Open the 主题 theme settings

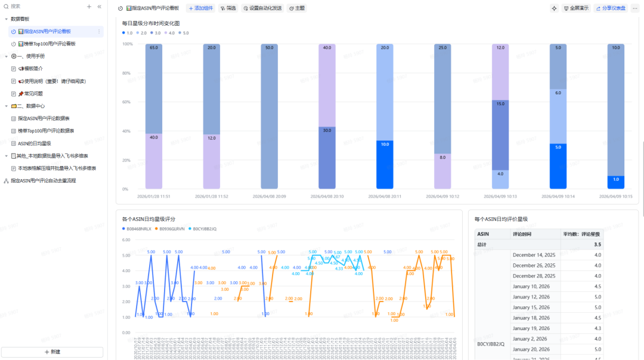coord(296,8)
